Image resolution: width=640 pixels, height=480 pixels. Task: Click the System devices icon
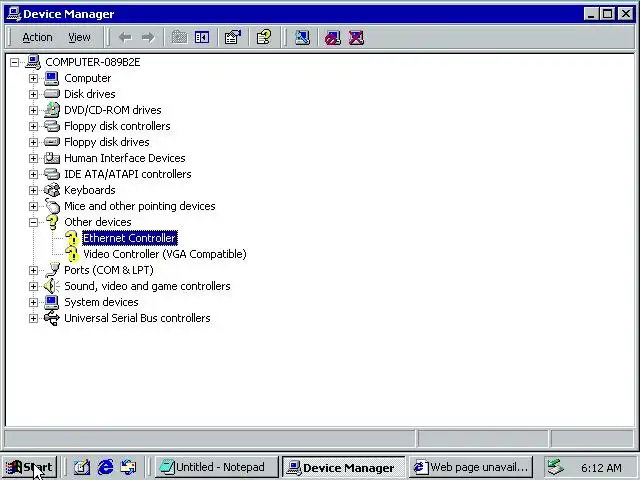coord(51,302)
